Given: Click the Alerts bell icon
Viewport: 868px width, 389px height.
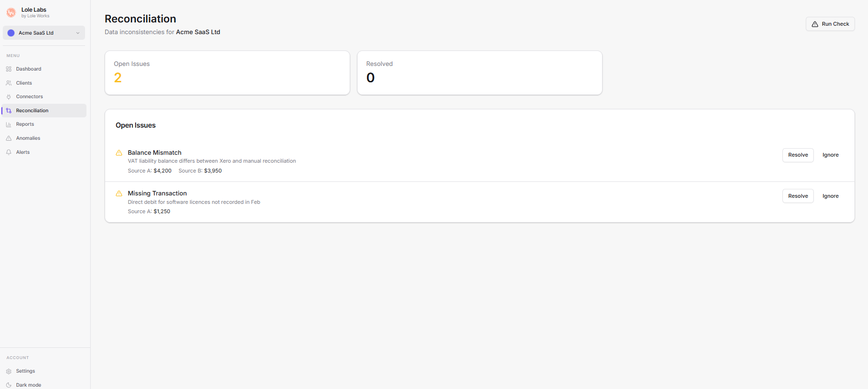Looking at the screenshot, I should tap(9, 152).
